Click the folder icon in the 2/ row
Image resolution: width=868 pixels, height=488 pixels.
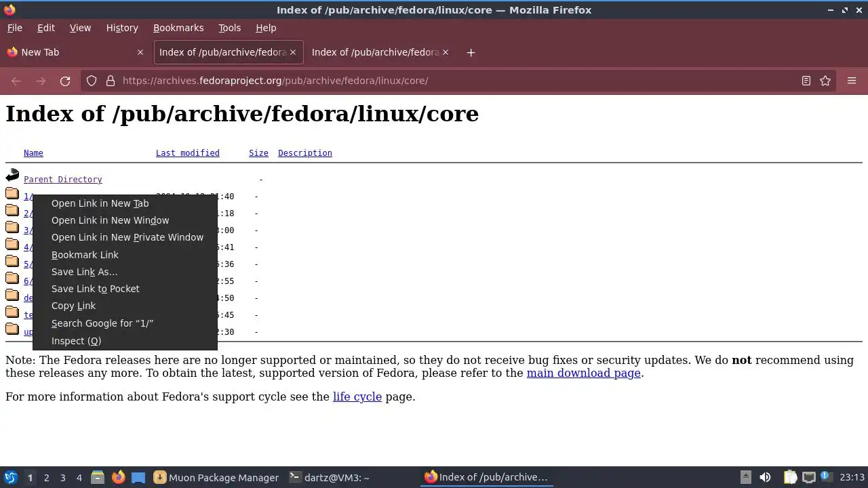(12, 211)
